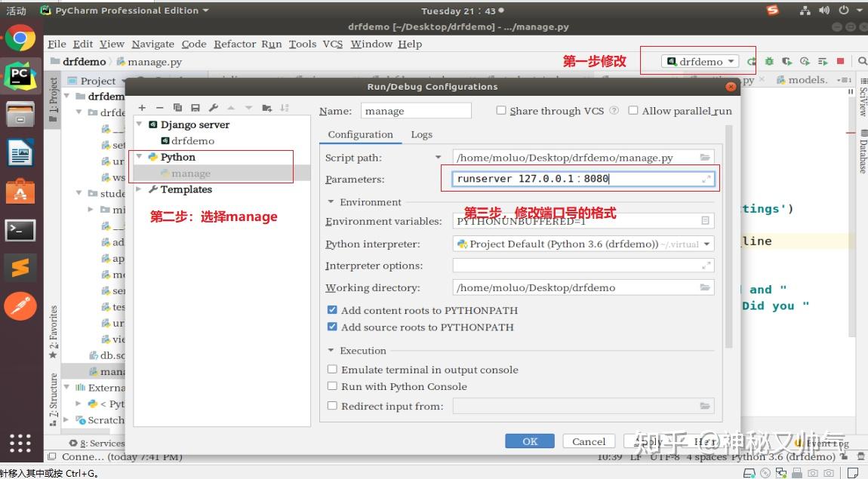Viewport: 868px width, 479px height.
Task: Copy the configuration with duplicate icon
Action: (178, 107)
